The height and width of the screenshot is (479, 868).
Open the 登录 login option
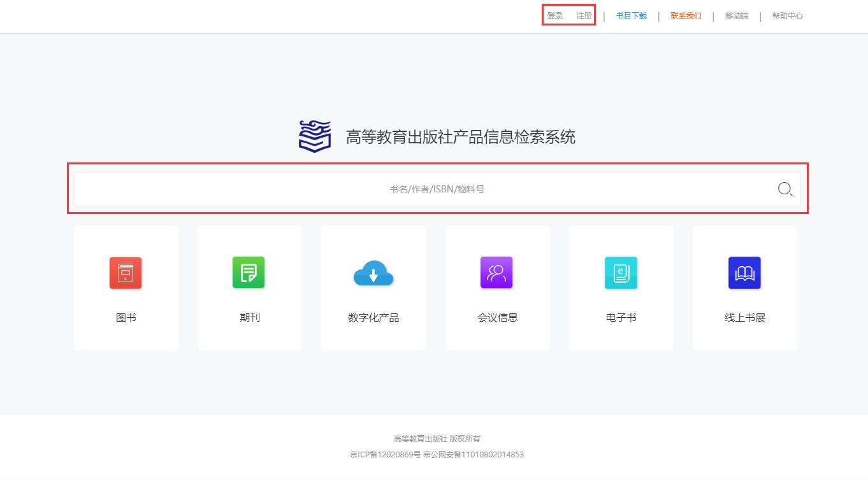tap(554, 16)
